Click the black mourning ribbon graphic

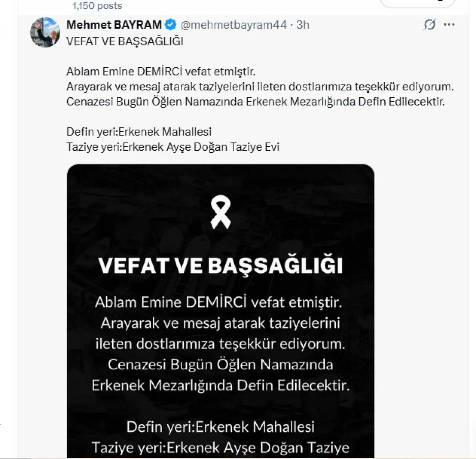point(221,213)
